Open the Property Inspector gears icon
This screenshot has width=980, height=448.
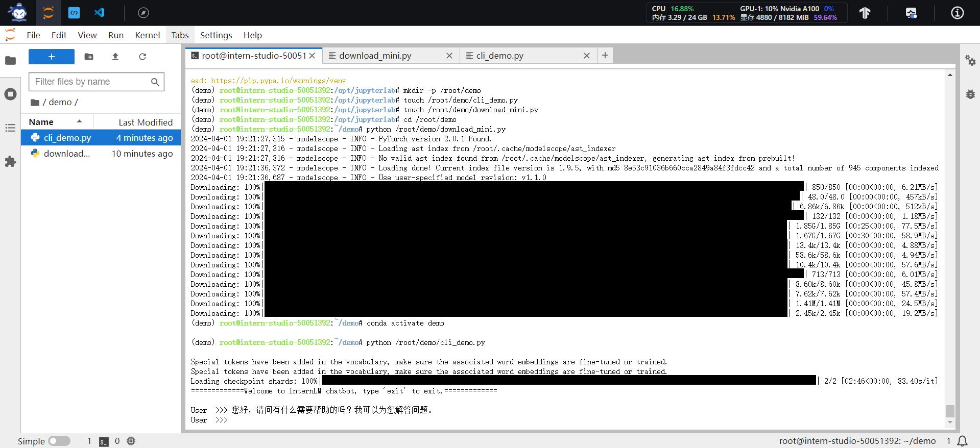(970, 61)
